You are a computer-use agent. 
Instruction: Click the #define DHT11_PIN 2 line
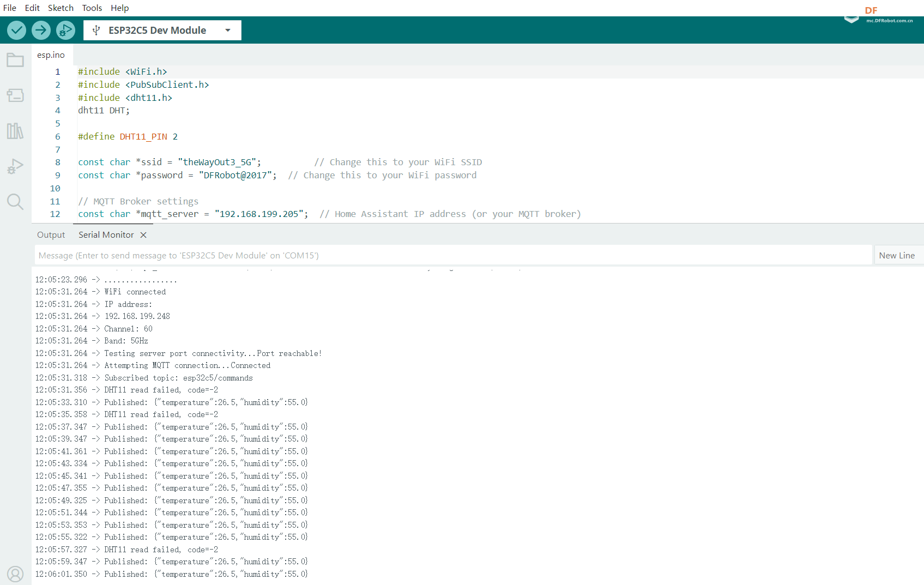(x=128, y=137)
